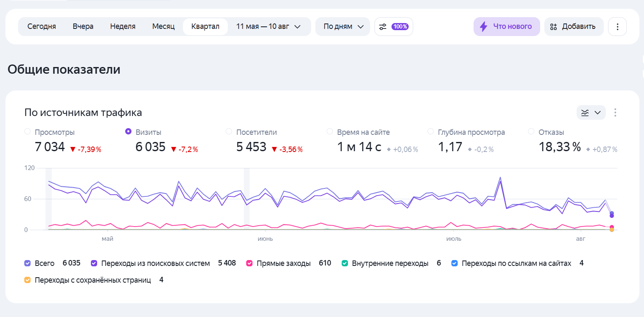Click the chart type lines icon
Screen dimensions: 644x317
click(x=585, y=112)
